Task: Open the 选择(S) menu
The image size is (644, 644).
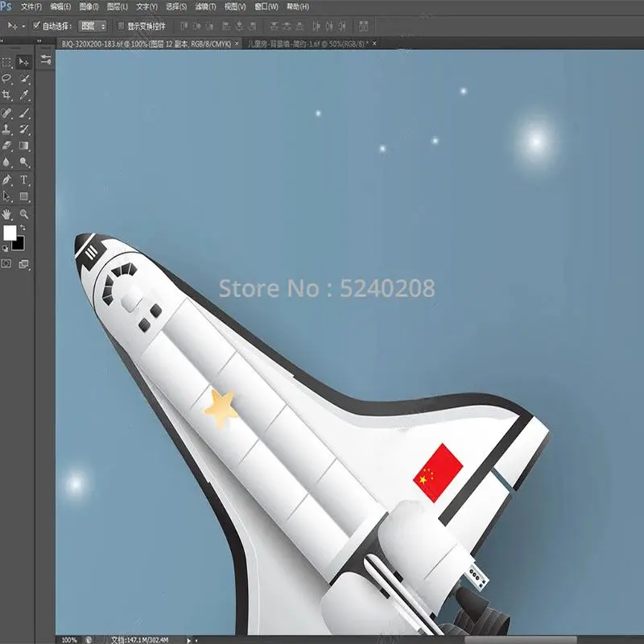Action: (176, 6)
